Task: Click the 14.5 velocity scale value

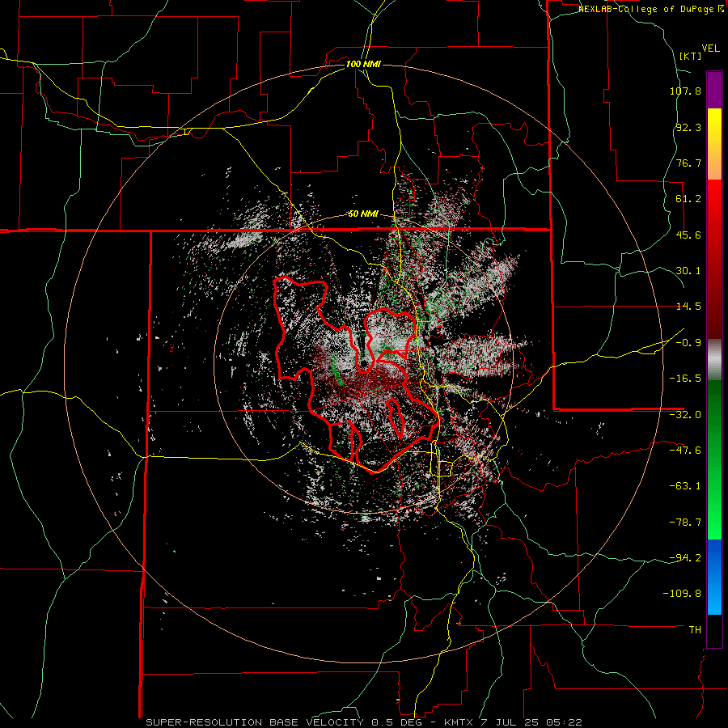Action: tap(688, 307)
